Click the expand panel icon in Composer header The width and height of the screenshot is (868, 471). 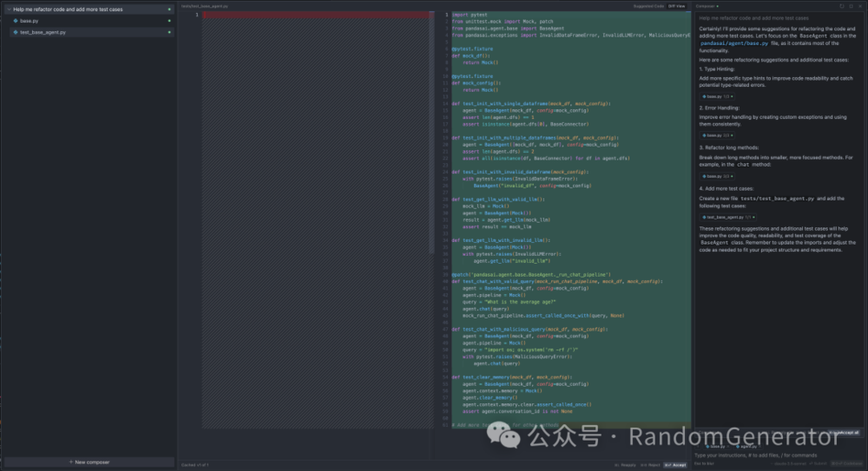click(x=852, y=6)
